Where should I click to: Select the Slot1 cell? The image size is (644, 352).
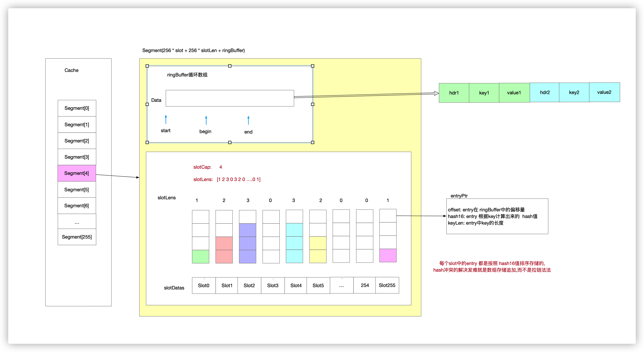point(227,286)
